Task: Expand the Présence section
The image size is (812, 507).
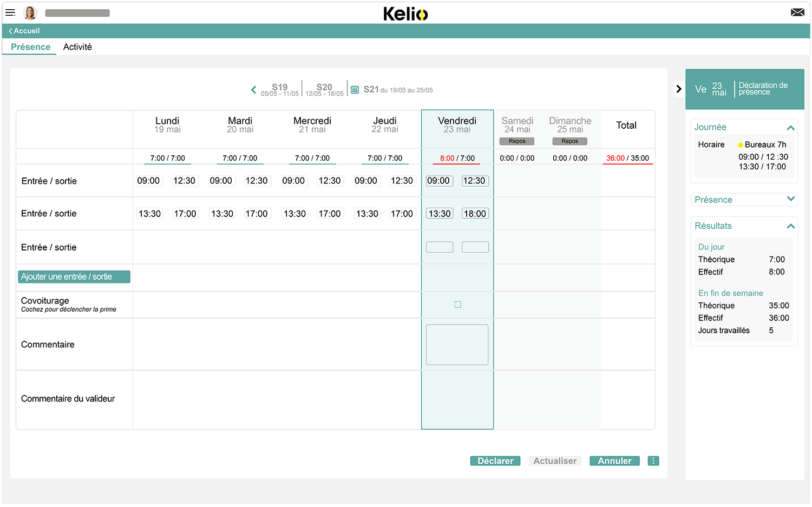Action: (791, 199)
